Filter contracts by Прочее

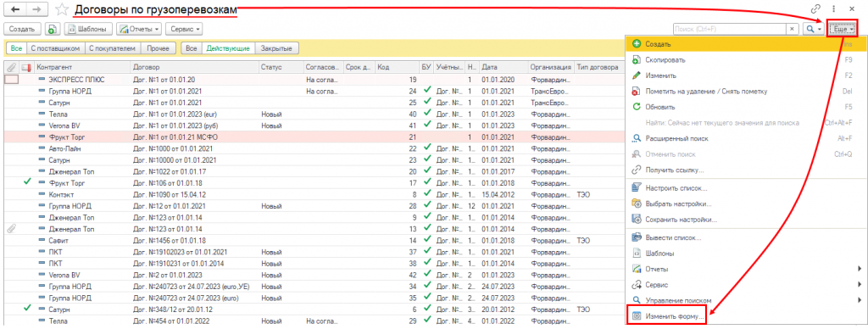click(x=159, y=48)
